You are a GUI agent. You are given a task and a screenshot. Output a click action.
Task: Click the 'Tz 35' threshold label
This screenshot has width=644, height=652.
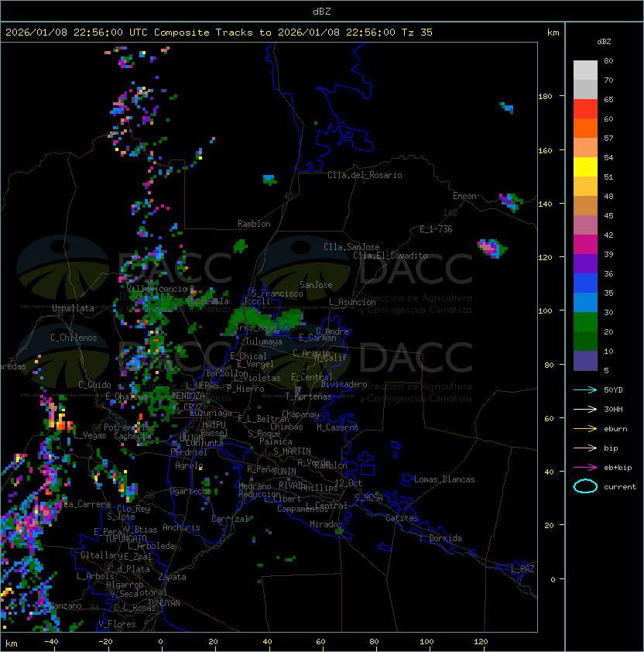pos(417,33)
